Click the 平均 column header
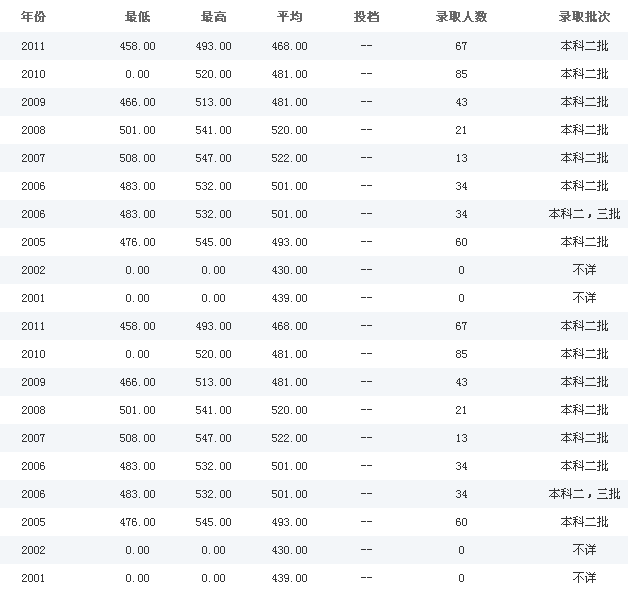 tap(289, 18)
